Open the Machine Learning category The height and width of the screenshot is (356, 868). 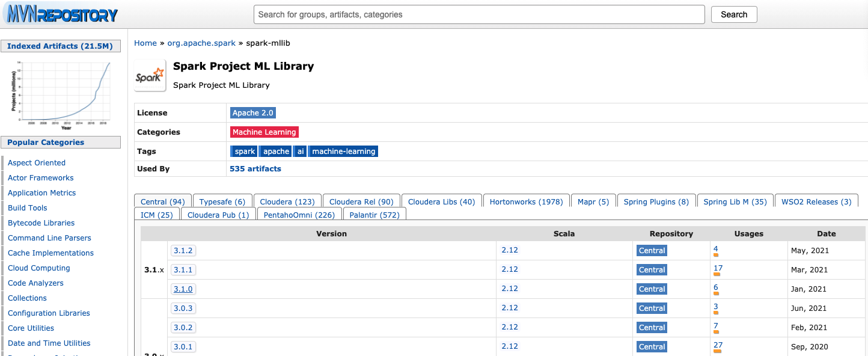[x=264, y=132]
